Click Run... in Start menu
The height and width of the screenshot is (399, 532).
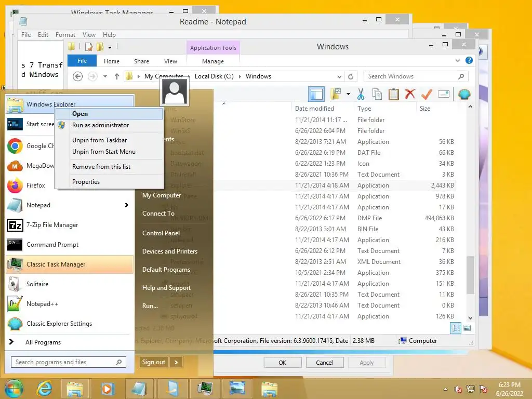click(x=150, y=305)
